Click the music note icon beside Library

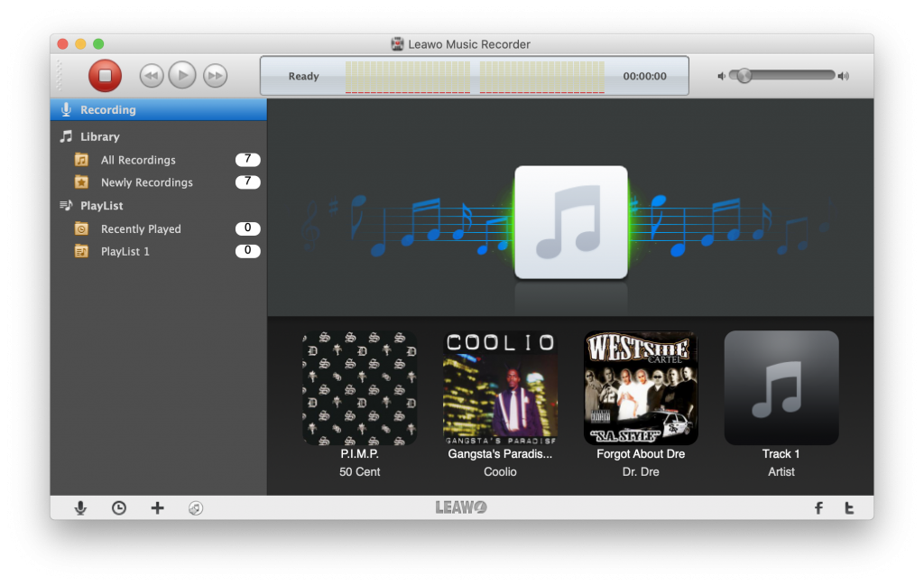[x=66, y=136]
